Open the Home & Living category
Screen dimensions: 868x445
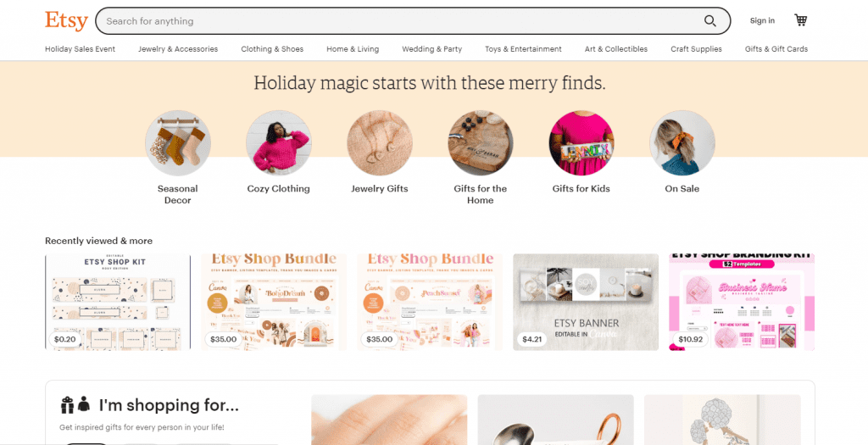point(353,48)
